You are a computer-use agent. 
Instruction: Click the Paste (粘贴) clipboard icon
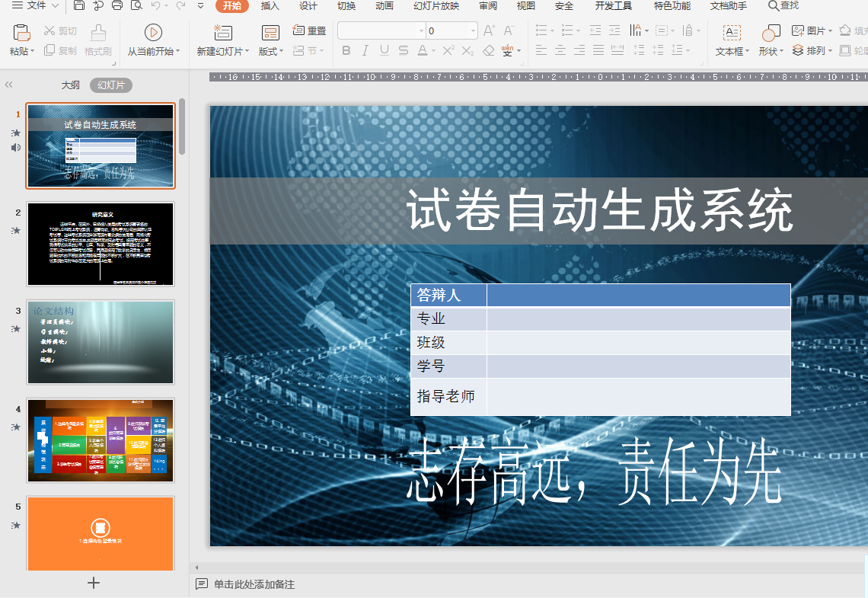tap(21, 34)
